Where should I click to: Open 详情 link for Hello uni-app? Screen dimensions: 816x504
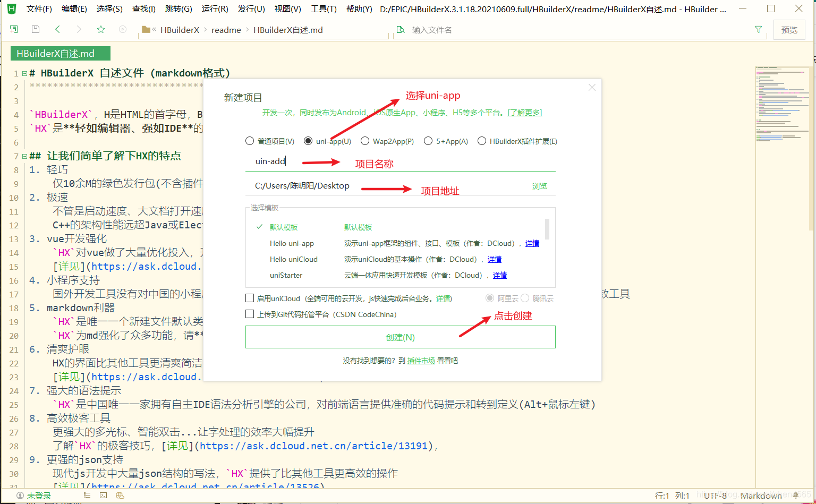click(x=532, y=243)
